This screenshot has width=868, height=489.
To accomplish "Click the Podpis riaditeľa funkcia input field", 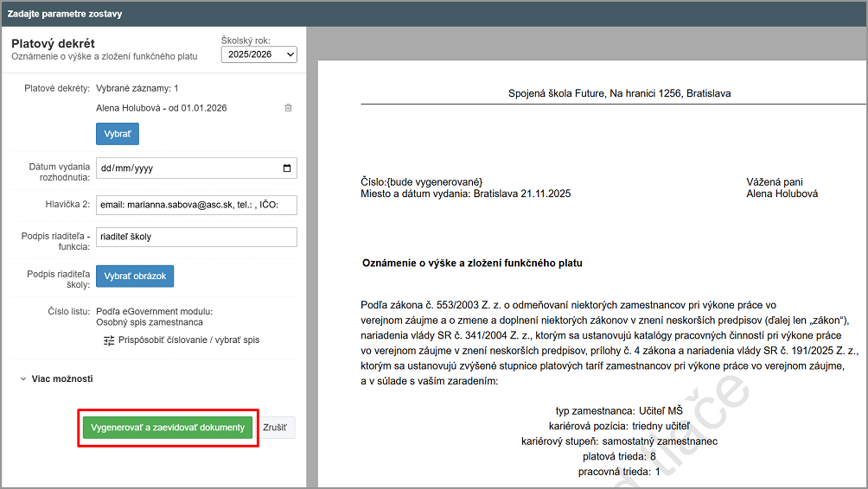I will click(195, 237).
